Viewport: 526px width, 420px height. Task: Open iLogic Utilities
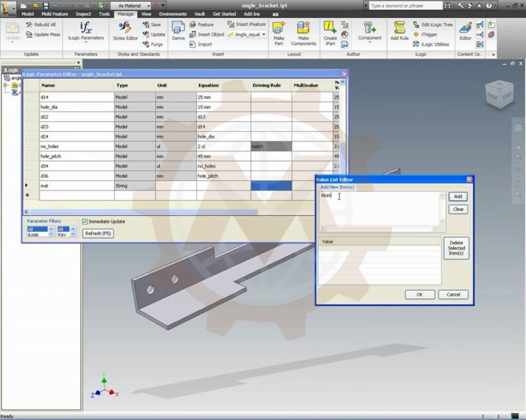[431, 44]
